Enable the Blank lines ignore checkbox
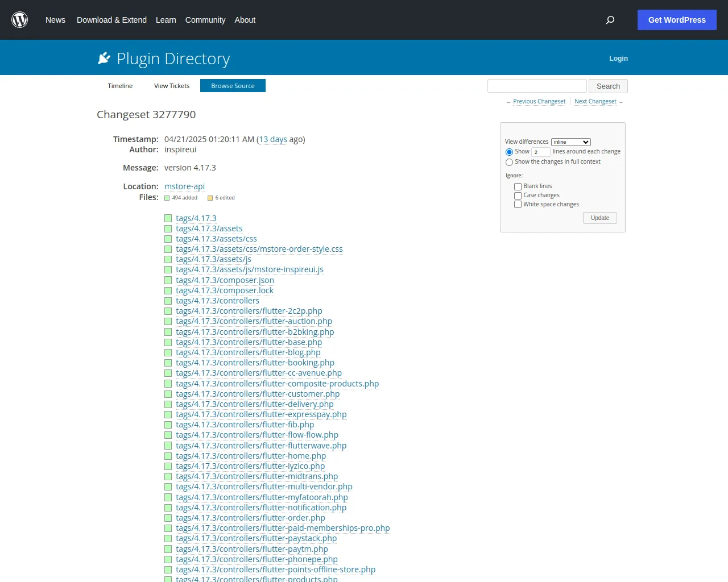 click(518, 186)
